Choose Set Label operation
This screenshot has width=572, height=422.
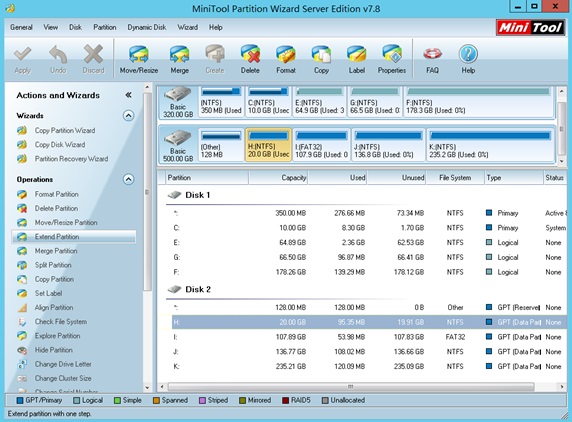click(48, 293)
